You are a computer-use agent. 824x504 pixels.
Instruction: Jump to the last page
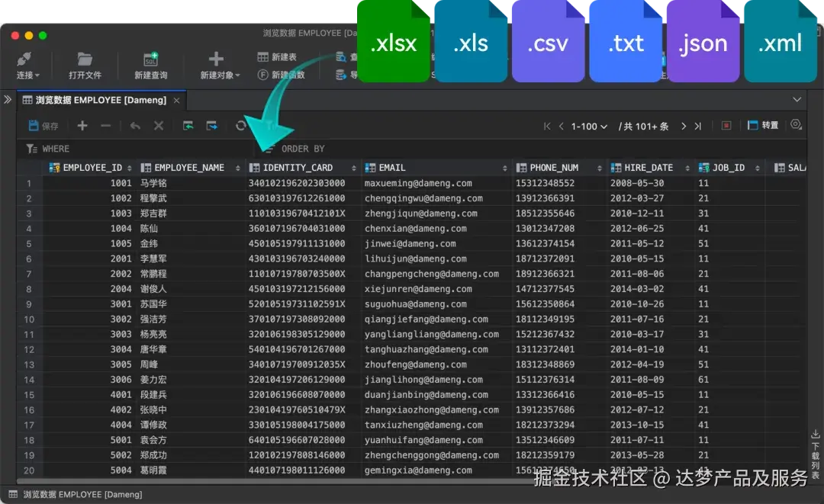[698, 126]
